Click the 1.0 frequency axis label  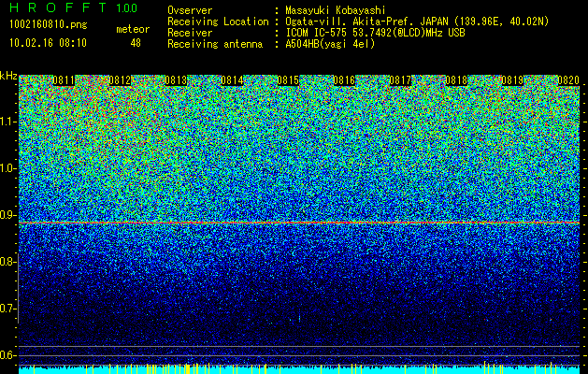8,168
